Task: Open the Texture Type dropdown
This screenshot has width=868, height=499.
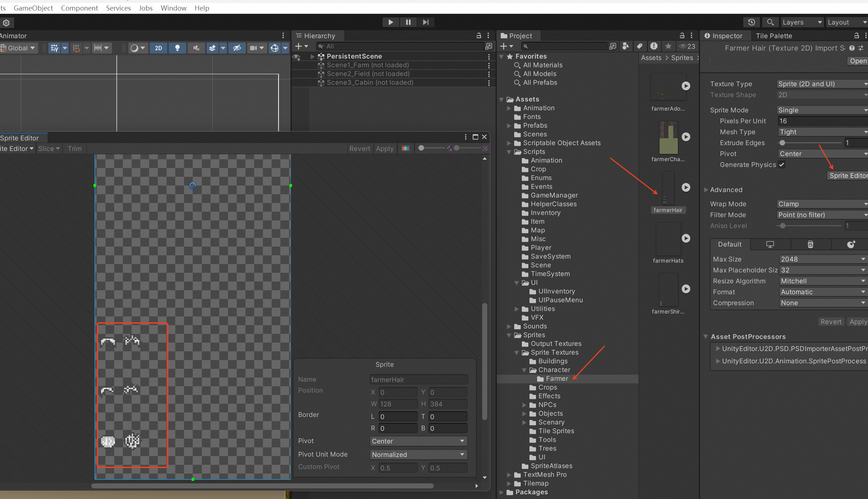Action: (x=822, y=84)
